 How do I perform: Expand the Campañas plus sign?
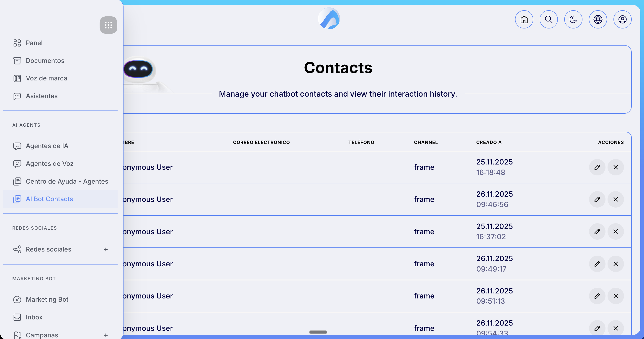click(106, 335)
